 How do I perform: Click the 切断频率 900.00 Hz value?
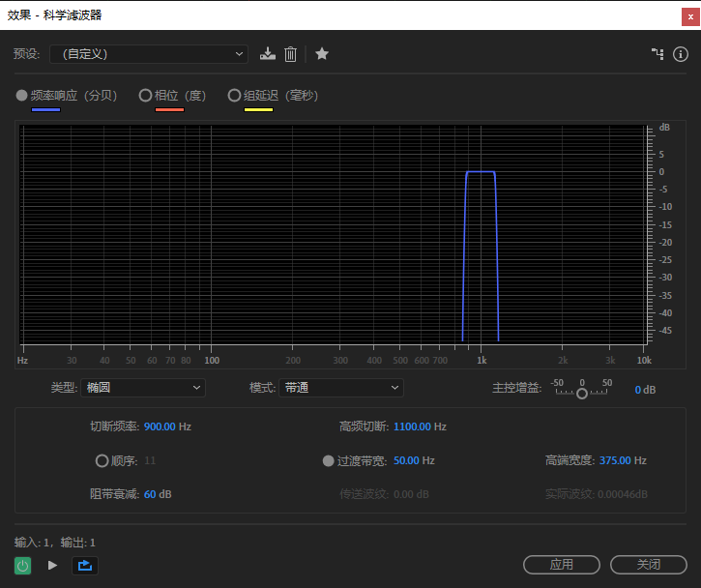[167, 426]
